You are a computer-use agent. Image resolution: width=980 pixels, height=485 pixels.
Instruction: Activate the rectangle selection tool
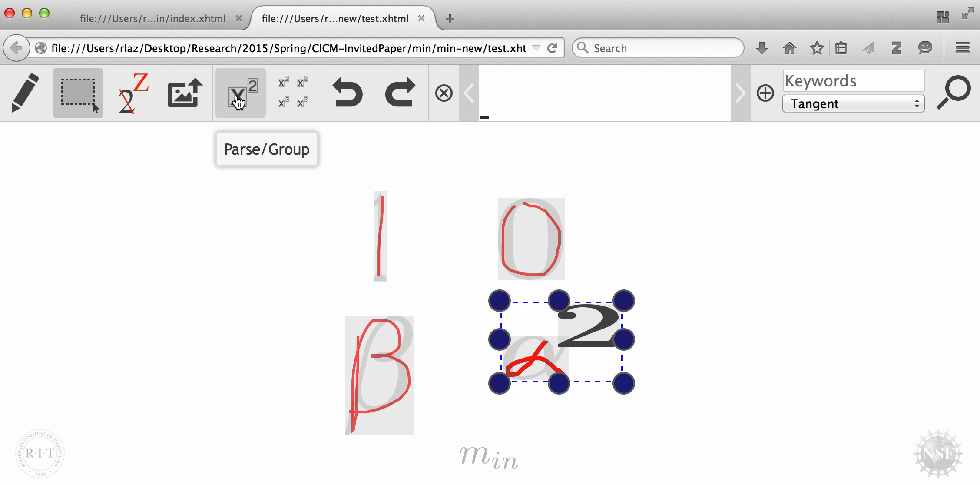78,93
